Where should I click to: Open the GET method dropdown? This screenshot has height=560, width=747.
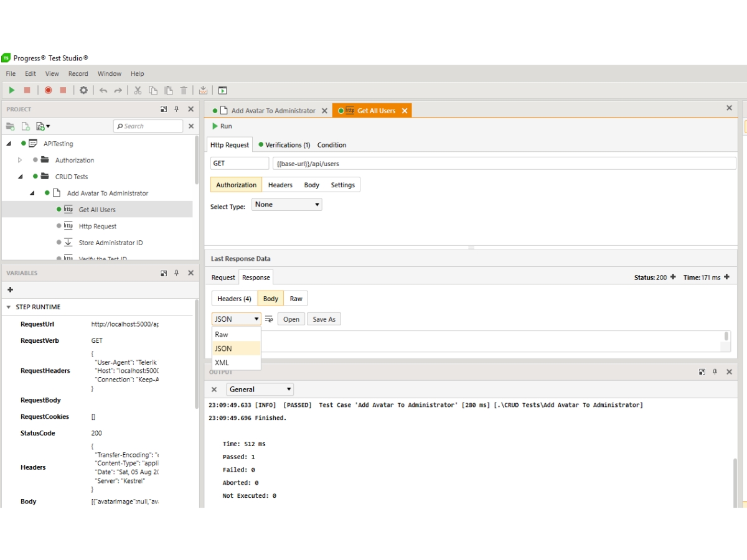[x=240, y=163]
